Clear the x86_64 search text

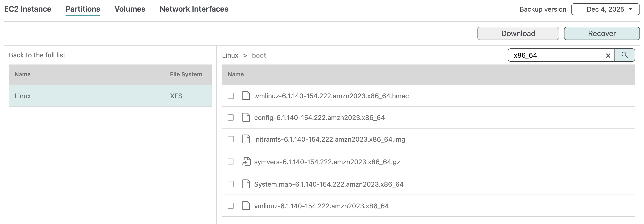pyautogui.click(x=608, y=56)
